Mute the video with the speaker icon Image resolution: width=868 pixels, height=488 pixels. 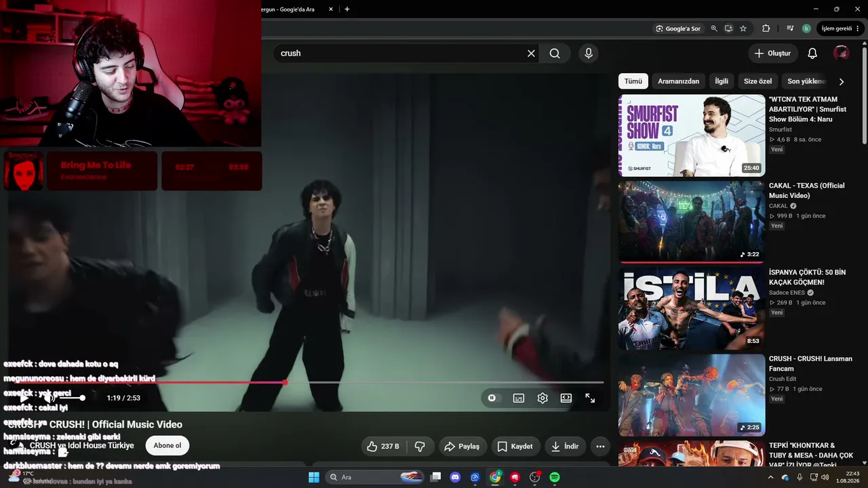click(49, 398)
